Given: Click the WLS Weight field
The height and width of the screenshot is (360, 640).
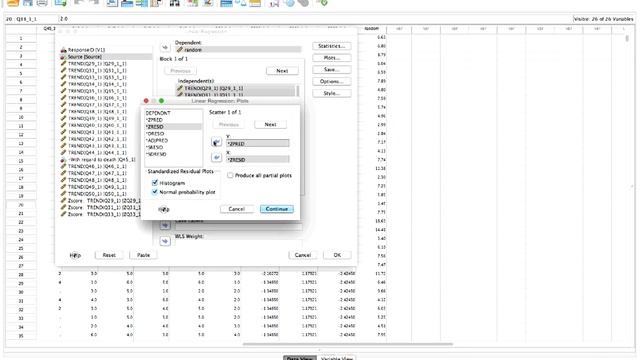Looking at the screenshot, I should point(238,243).
